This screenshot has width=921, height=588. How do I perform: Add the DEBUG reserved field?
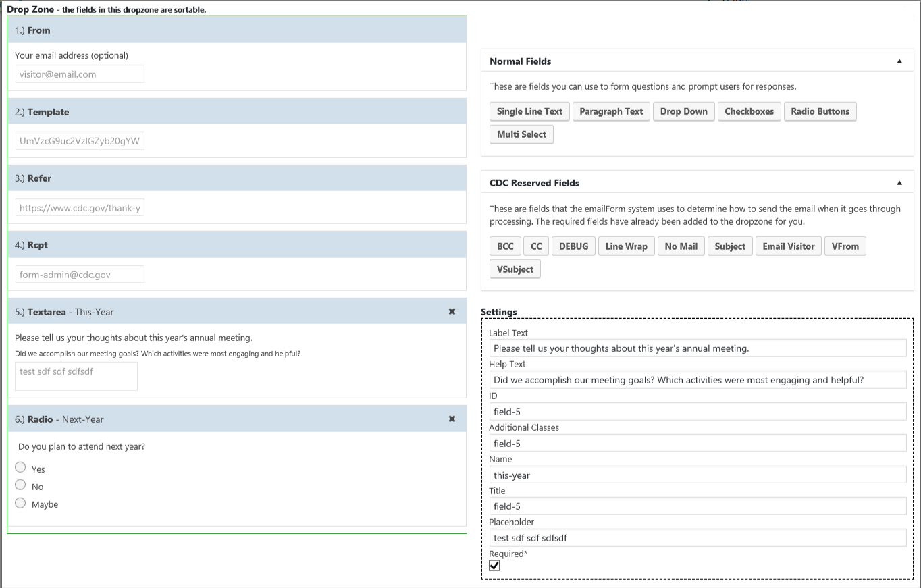pos(573,246)
